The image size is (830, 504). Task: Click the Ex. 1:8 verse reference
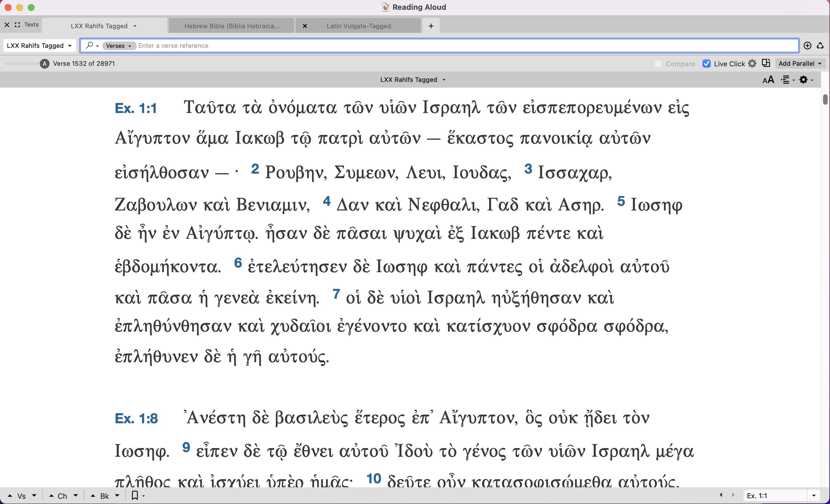tap(136, 418)
